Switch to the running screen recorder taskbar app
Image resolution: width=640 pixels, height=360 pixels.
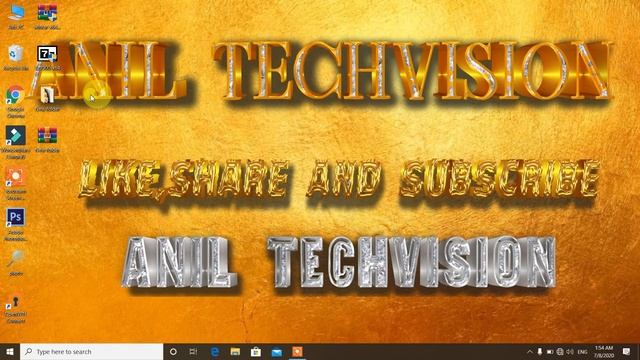pyautogui.click(x=298, y=351)
